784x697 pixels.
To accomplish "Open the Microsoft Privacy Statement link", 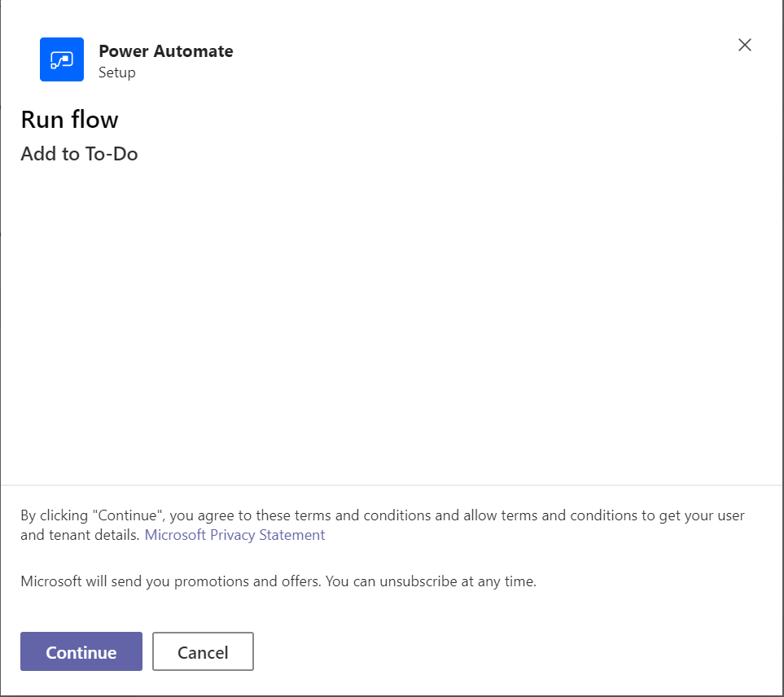I will coord(234,535).
